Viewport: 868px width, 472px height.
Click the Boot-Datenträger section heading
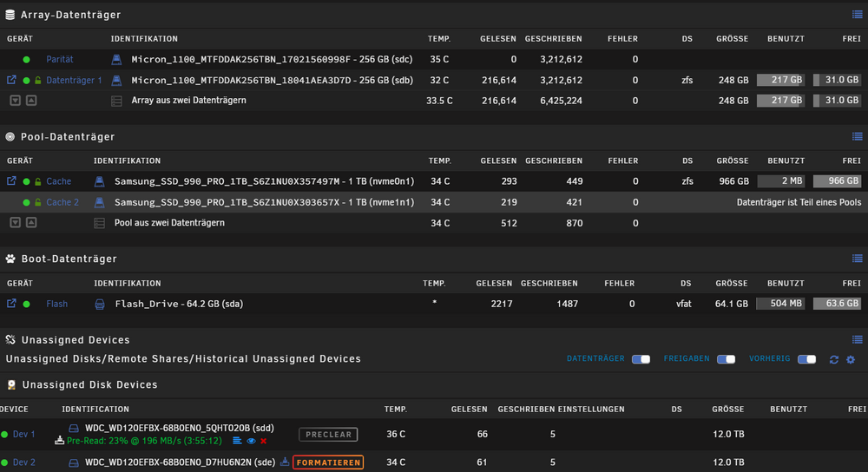pyautogui.click(x=69, y=259)
